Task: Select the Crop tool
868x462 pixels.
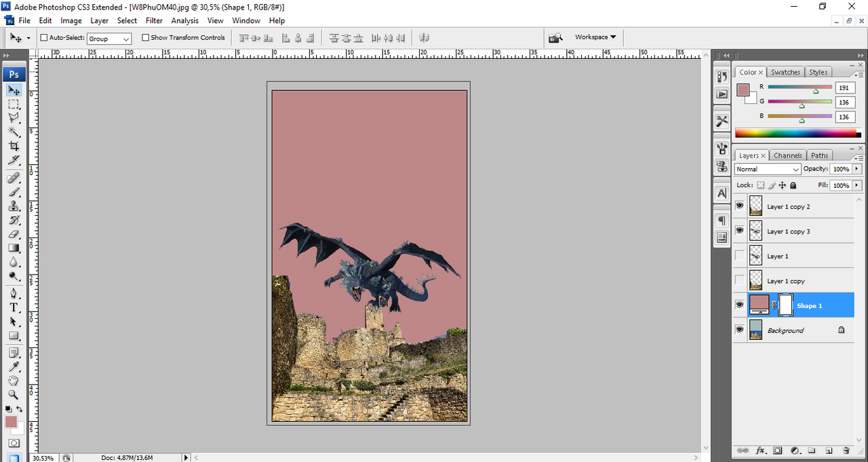Action: tap(14, 146)
